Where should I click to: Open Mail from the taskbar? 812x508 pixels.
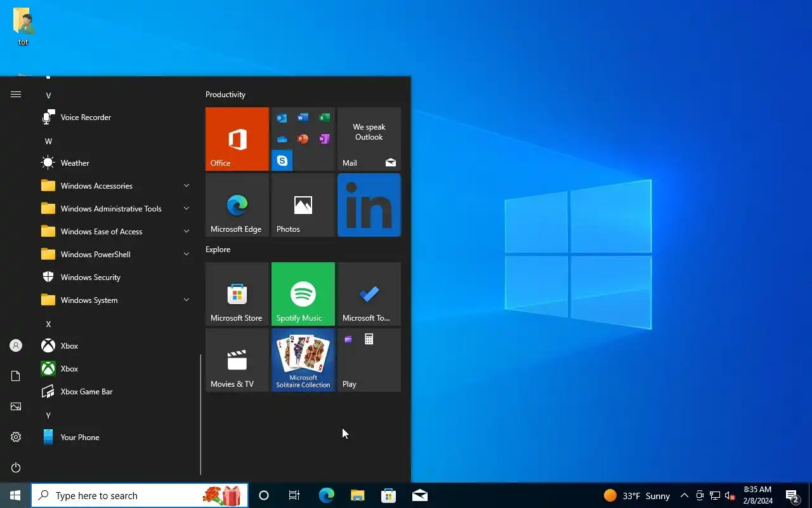[x=419, y=496]
